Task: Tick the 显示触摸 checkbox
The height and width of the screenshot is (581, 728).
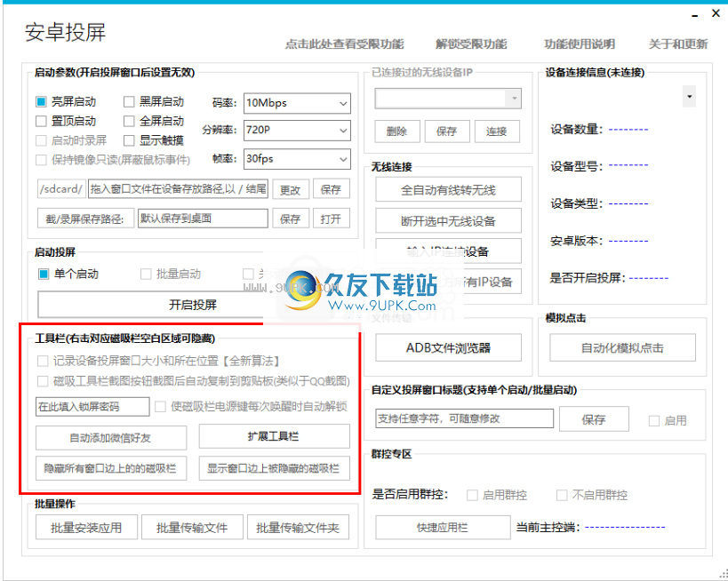Action: tap(129, 140)
